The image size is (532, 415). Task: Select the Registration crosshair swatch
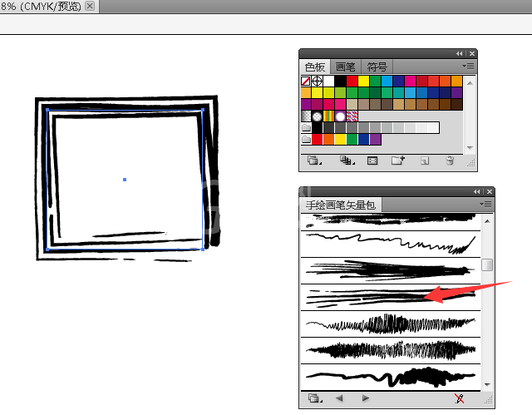point(317,82)
